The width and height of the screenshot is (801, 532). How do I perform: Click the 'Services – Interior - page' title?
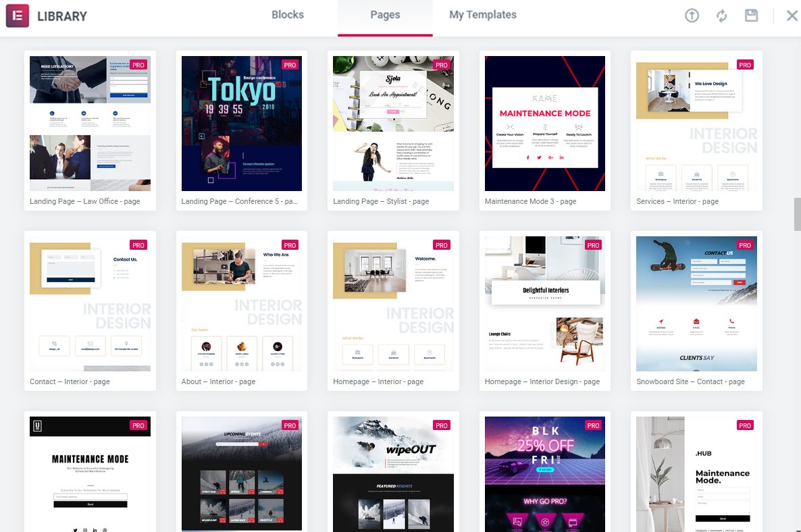677,201
